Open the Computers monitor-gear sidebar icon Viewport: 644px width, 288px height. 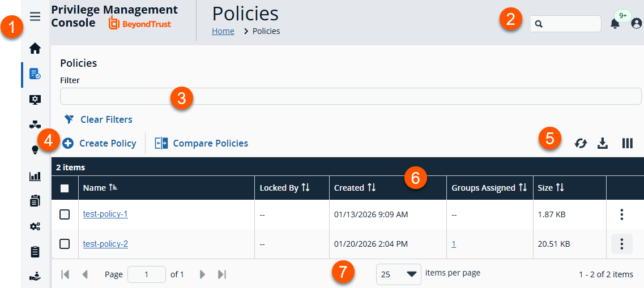pos(35,99)
